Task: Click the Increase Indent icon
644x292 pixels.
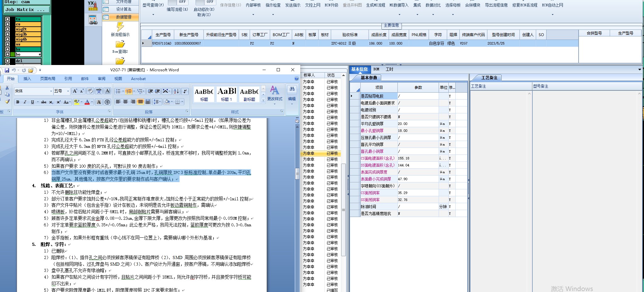Action: 158,91
